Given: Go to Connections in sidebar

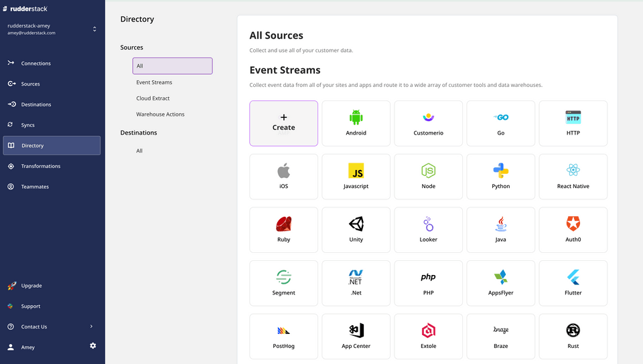Looking at the screenshot, I should tap(36, 64).
